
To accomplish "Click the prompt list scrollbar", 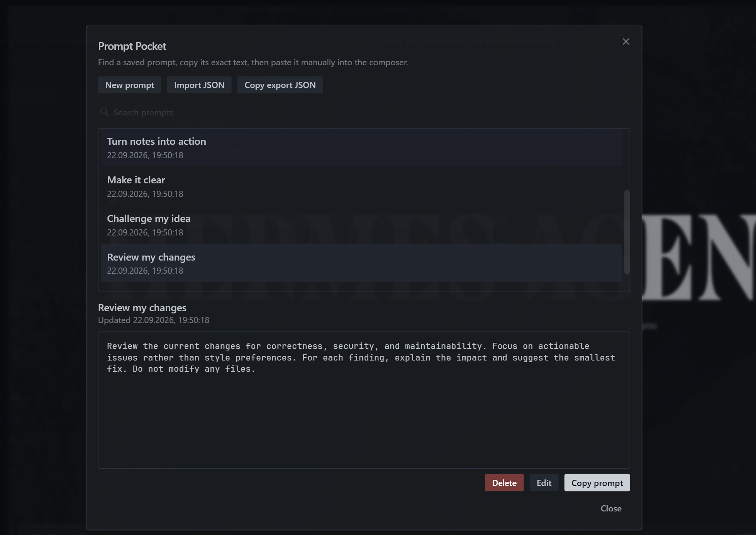I will (x=627, y=232).
